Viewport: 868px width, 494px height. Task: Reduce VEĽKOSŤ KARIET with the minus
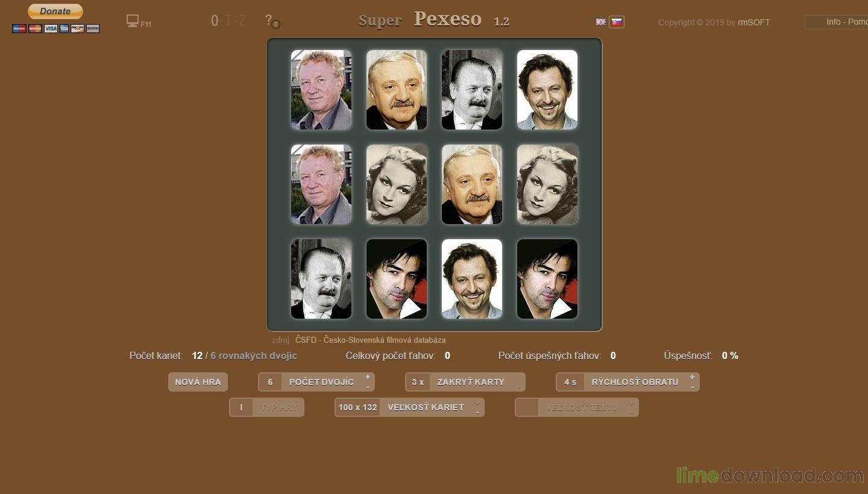pos(477,413)
